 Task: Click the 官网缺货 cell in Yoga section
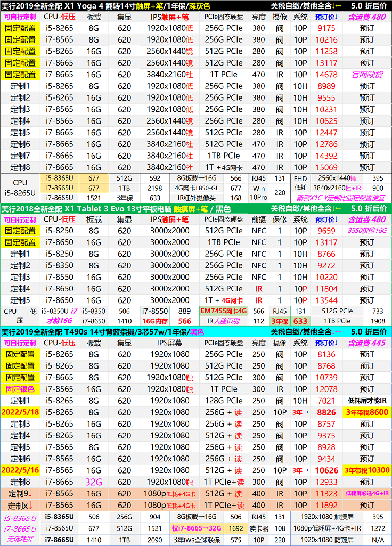point(367,75)
